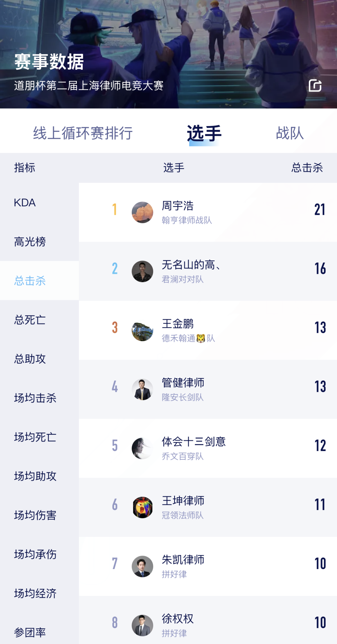Image resolution: width=337 pixels, height=644 pixels.
Task: Tap 无名山的高、 player avatar
Action: pyautogui.click(x=142, y=271)
